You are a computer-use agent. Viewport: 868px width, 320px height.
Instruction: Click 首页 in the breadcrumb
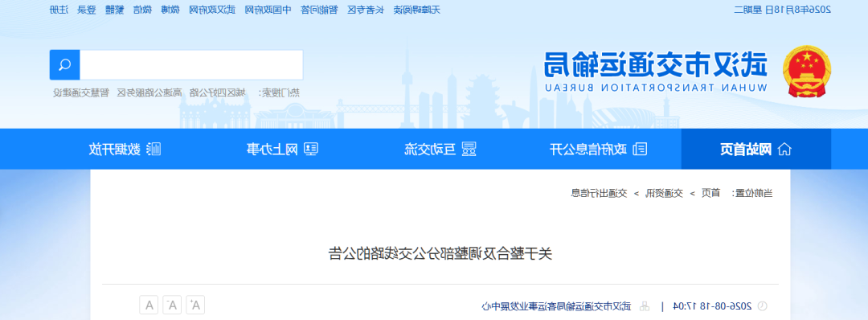[711, 193]
